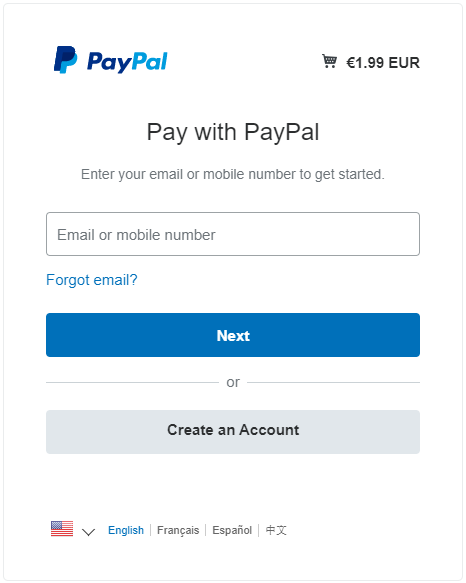
Task: Open the shopping cart icon
Action: [x=329, y=61]
